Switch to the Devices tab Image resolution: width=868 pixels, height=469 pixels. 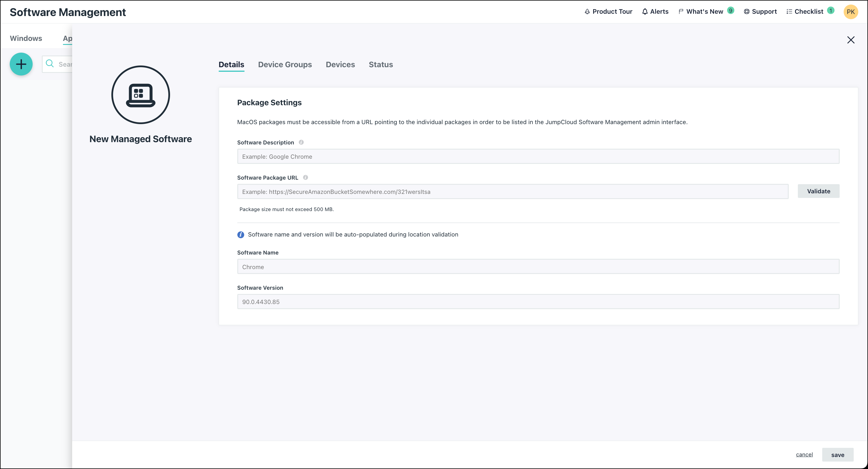point(340,65)
